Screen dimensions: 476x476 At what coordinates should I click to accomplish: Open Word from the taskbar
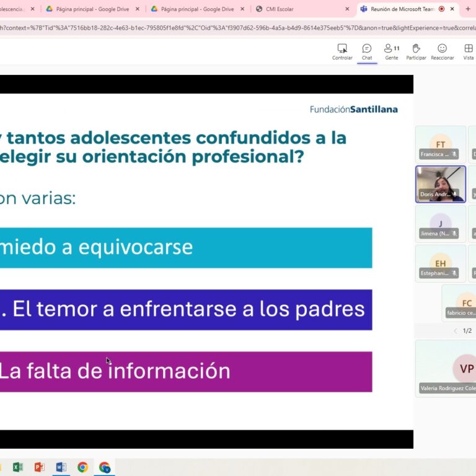pos(61,467)
